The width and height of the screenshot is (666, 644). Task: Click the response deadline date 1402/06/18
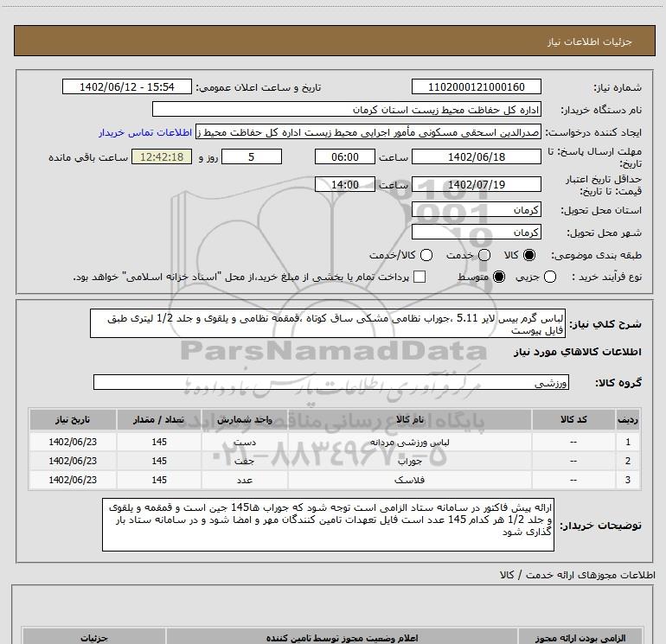(x=476, y=156)
